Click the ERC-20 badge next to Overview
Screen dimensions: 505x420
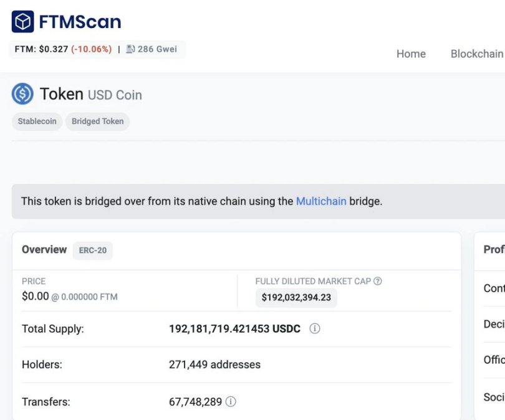92,251
